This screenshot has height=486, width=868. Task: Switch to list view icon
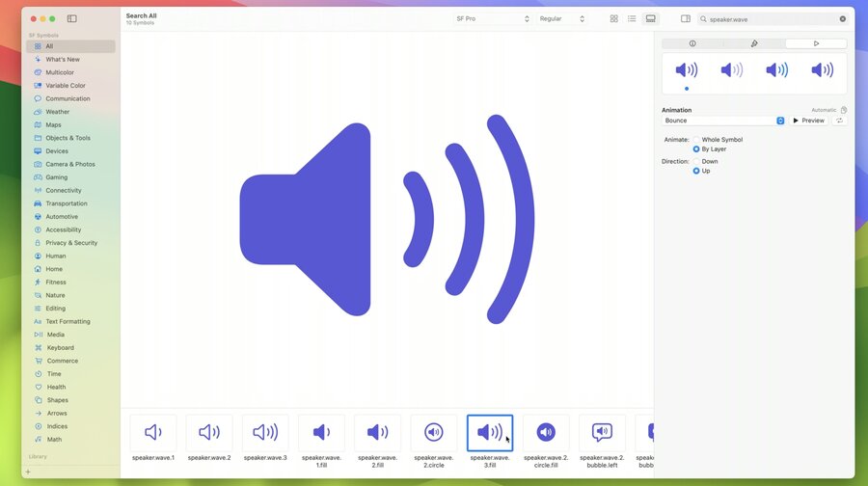point(632,19)
